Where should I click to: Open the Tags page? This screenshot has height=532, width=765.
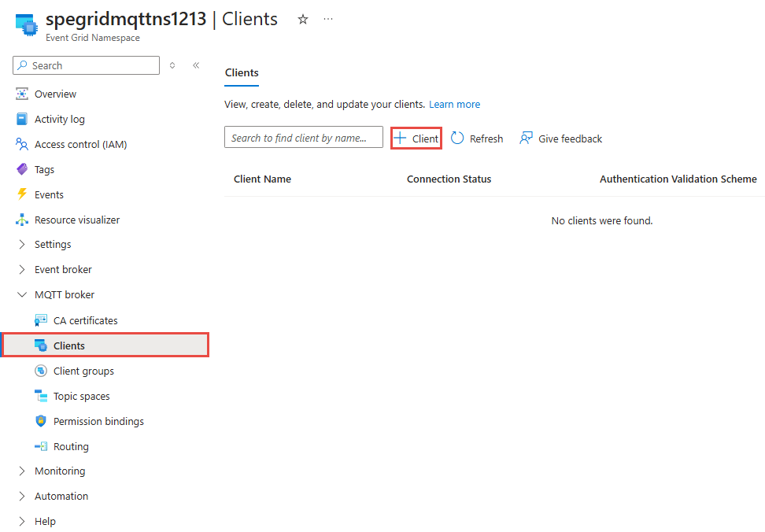click(x=44, y=170)
